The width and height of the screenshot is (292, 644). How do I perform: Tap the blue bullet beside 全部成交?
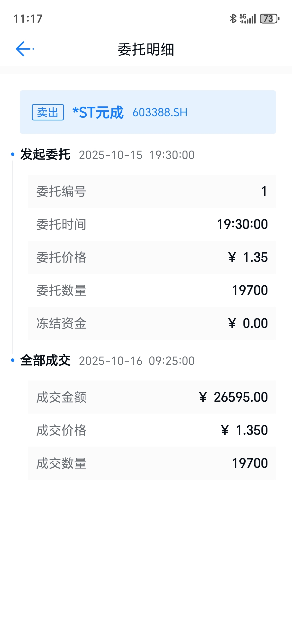12,360
